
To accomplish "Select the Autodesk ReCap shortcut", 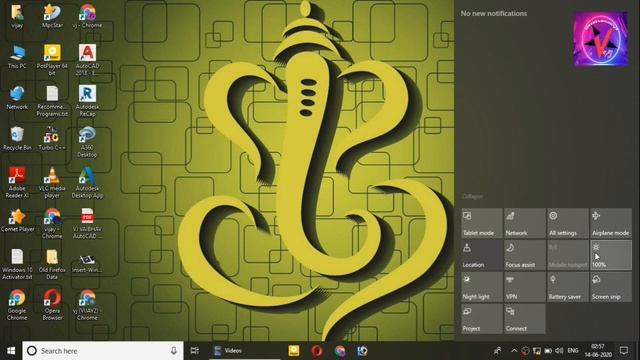I will point(87,100).
